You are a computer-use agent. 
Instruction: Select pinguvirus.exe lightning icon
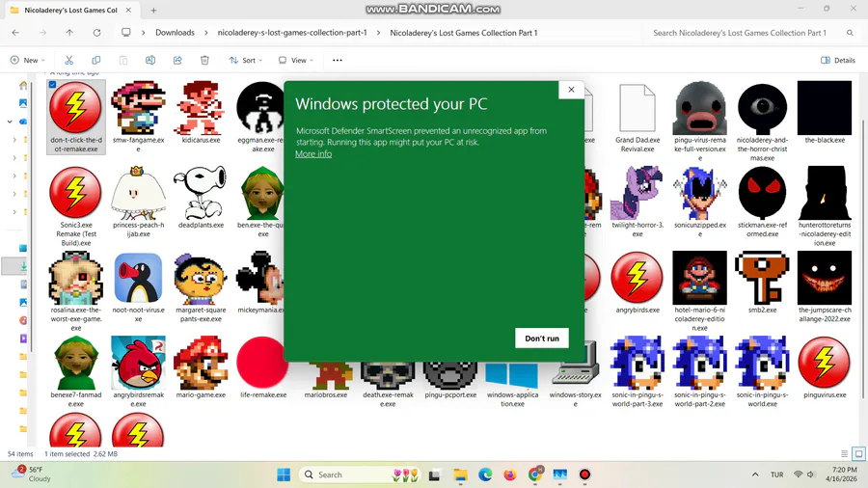825,363
